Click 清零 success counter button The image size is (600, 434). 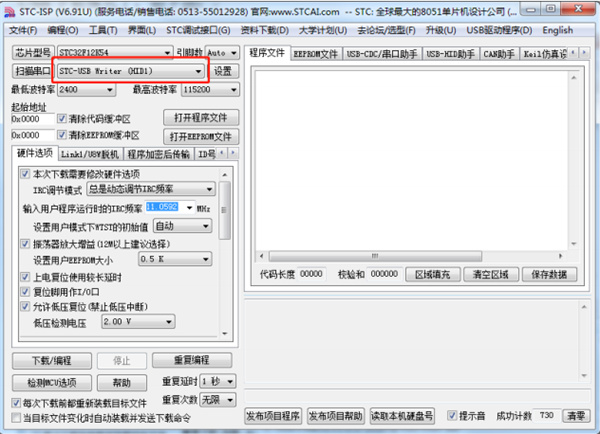point(576,416)
